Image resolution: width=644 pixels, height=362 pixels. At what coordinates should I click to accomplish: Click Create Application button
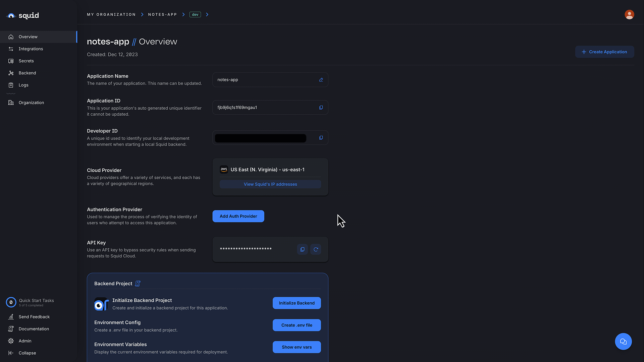point(605,52)
